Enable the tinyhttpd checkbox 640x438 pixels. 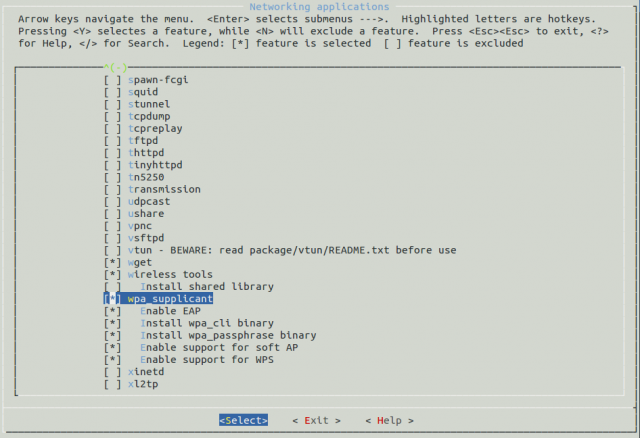pyautogui.click(x=112, y=165)
